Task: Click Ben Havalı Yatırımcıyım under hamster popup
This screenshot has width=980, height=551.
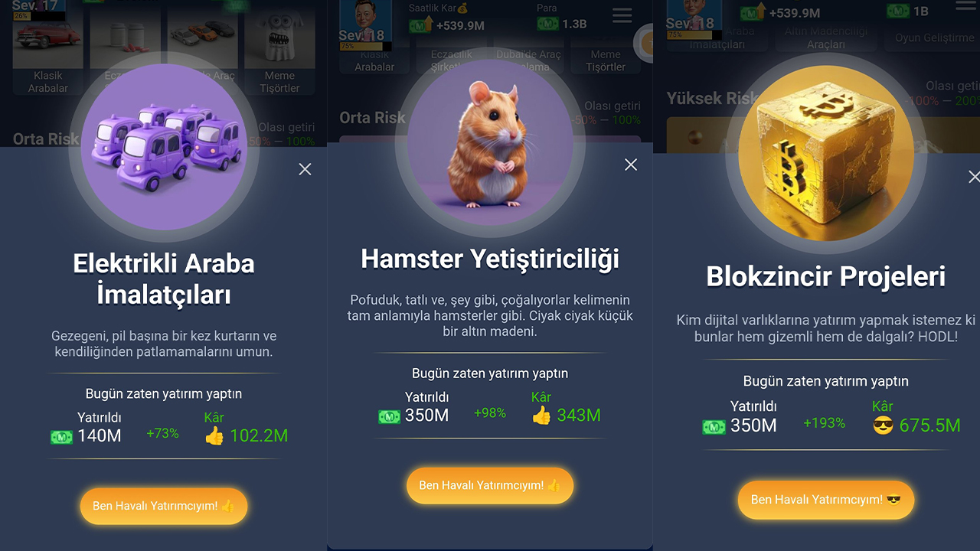Action: pyautogui.click(x=490, y=486)
